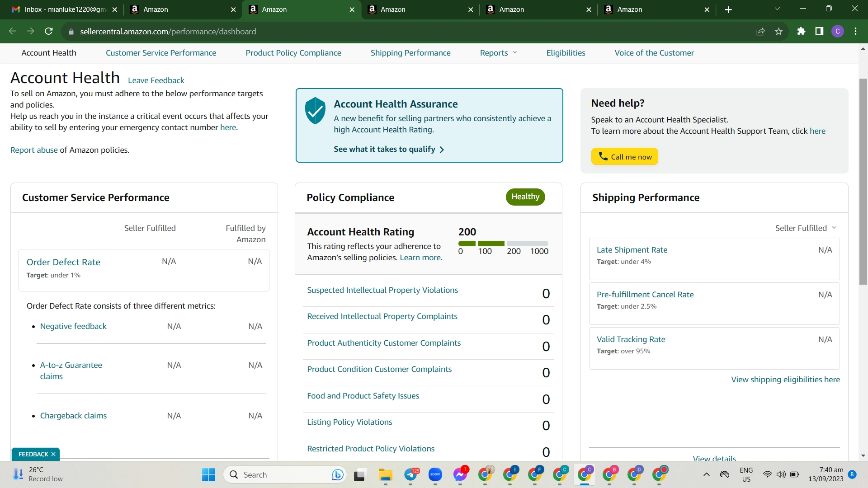
Task: Click the battery status icon
Action: point(795,474)
